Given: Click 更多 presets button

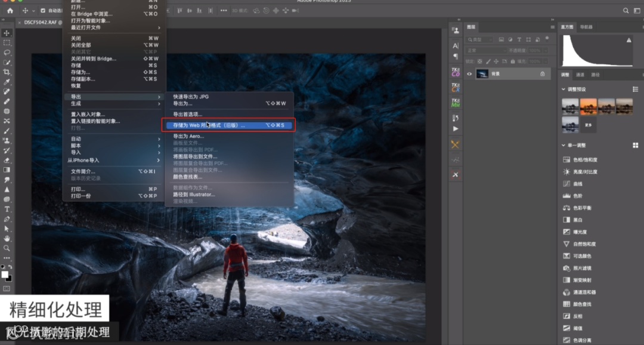Looking at the screenshot, I should click(588, 125).
